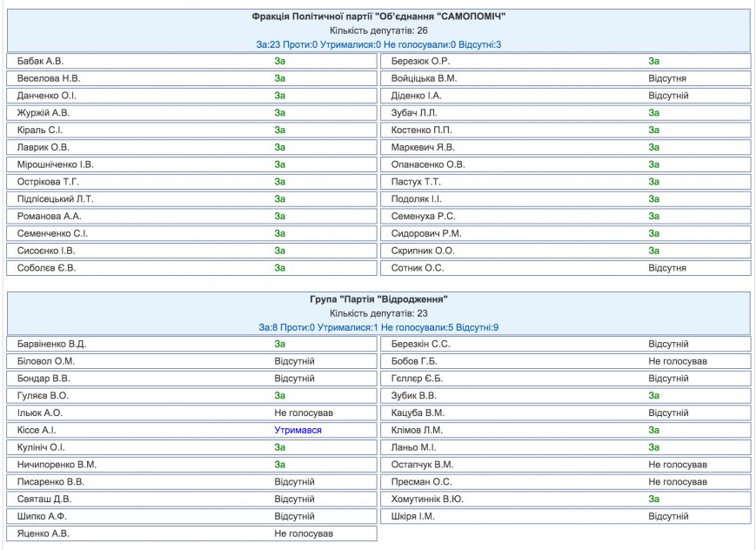This screenshot has height=550, width=756.
Task: Click the name Барвіненко В.Д.
Action: 51,344
